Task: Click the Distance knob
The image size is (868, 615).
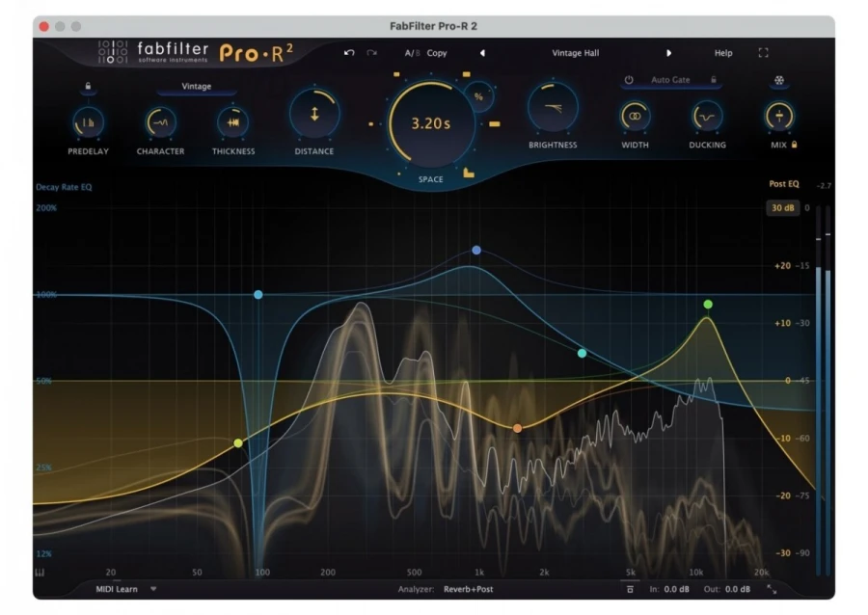Action: pos(313,115)
